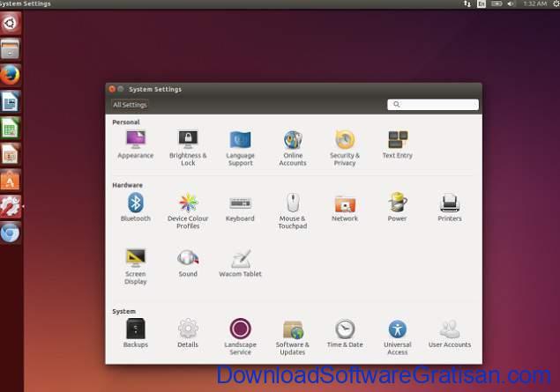
Task: Open the sound volume indicator
Action: tap(511, 4)
